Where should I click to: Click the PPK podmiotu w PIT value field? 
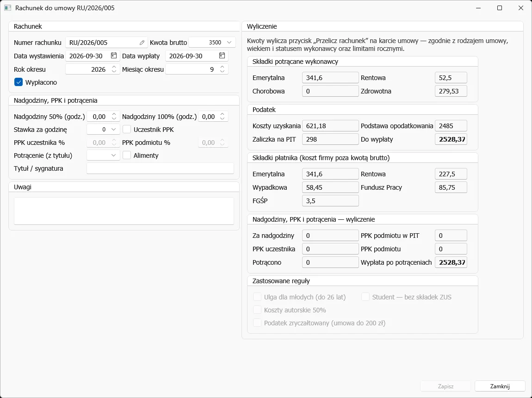point(451,236)
